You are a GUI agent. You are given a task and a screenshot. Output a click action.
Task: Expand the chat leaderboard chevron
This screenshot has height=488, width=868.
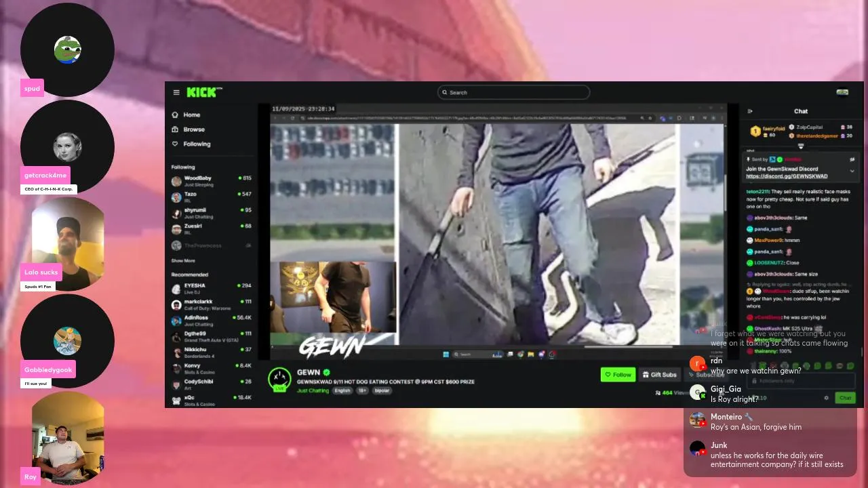pyautogui.click(x=801, y=146)
